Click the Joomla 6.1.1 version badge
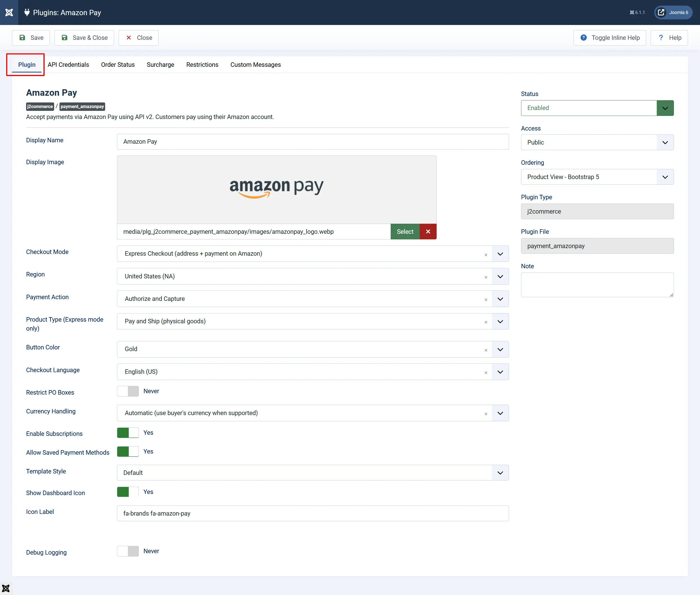The height and width of the screenshot is (595, 700). pos(637,12)
